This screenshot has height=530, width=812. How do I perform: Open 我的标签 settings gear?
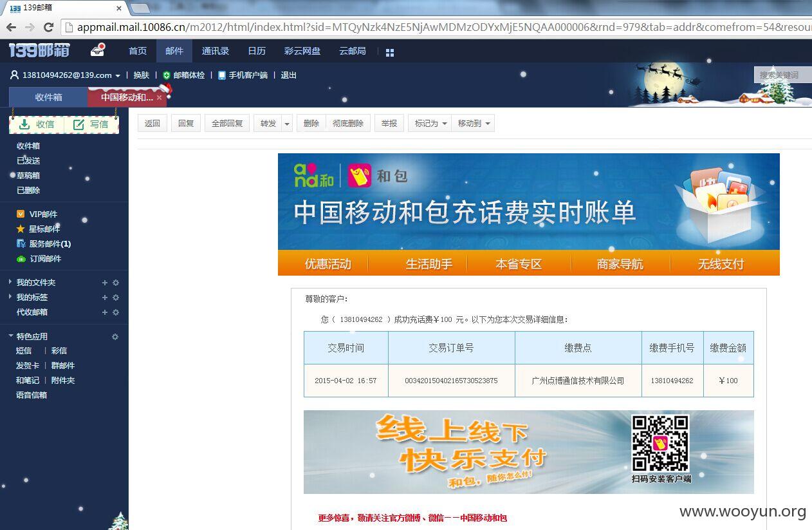coord(116,298)
